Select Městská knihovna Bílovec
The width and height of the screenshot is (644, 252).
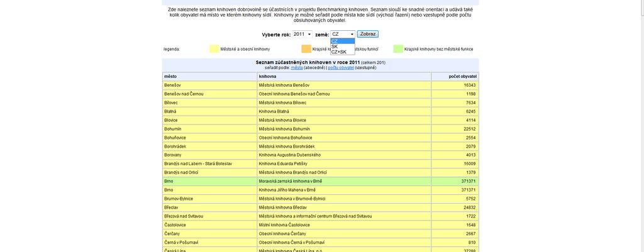pyautogui.click(x=344, y=102)
